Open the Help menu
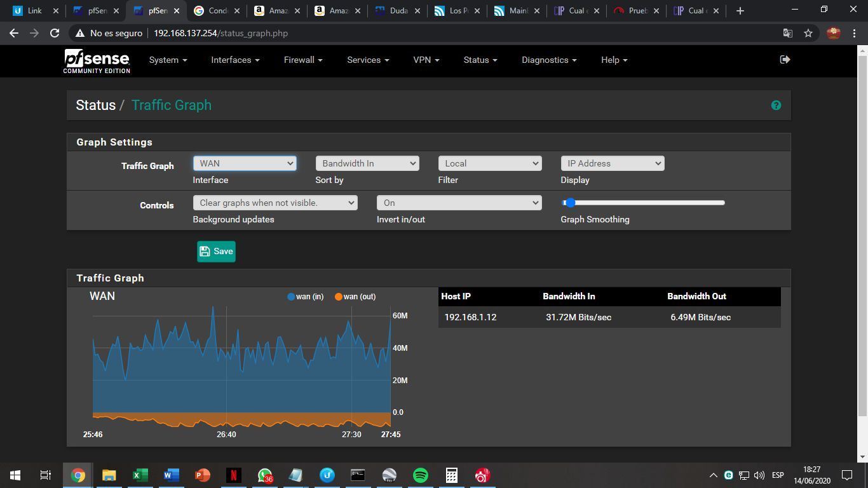The height and width of the screenshot is (488, 868). coord(614,60)
